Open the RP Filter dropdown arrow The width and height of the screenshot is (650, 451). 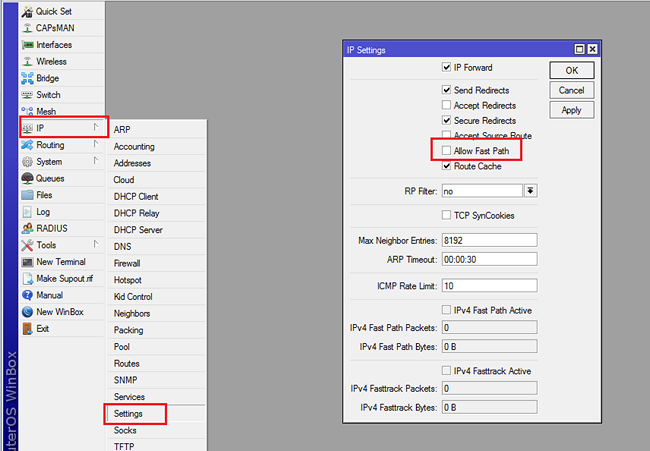pos(531,191)
